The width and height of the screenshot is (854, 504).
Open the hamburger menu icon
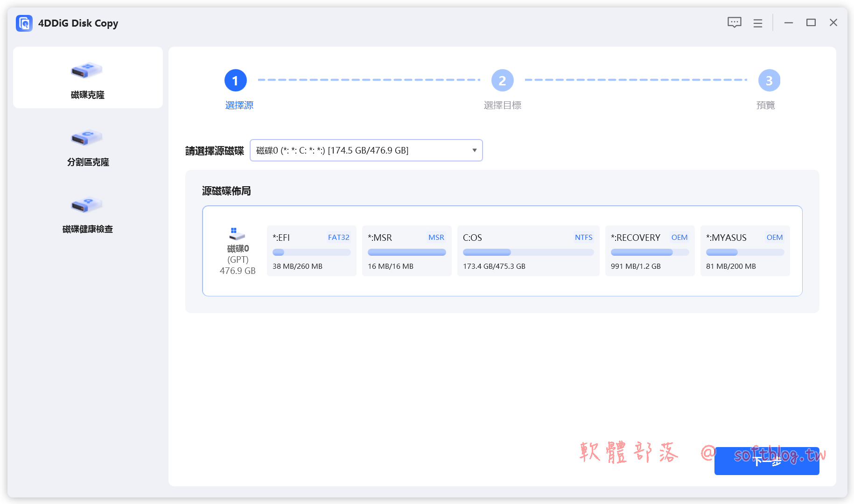point(758,23)
